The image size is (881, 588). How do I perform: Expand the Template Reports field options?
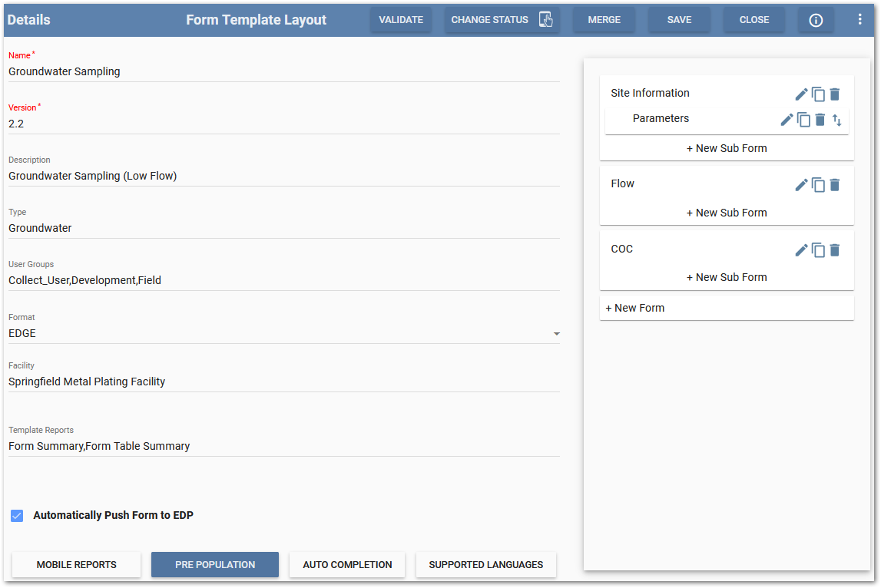(284, 446)
